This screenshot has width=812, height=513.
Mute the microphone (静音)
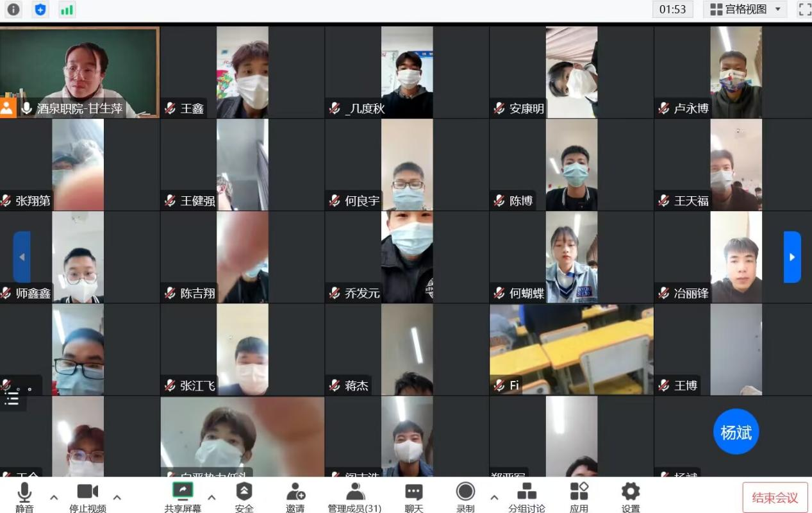click(x=24, y=497)
